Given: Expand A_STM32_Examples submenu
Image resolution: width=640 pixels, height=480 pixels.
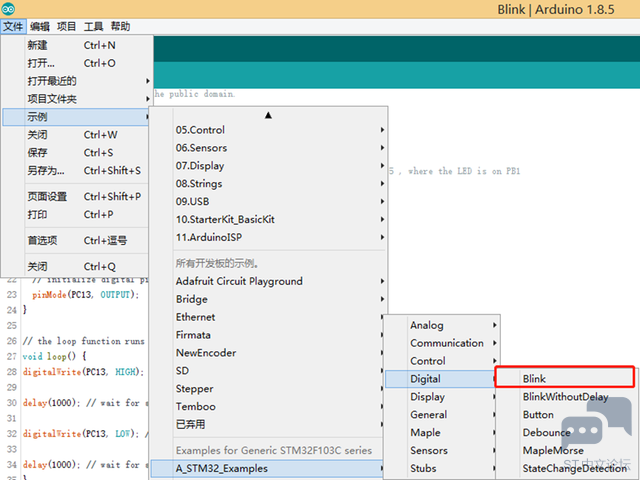Looking at the screenshot, I should click(x=267, y=469).
